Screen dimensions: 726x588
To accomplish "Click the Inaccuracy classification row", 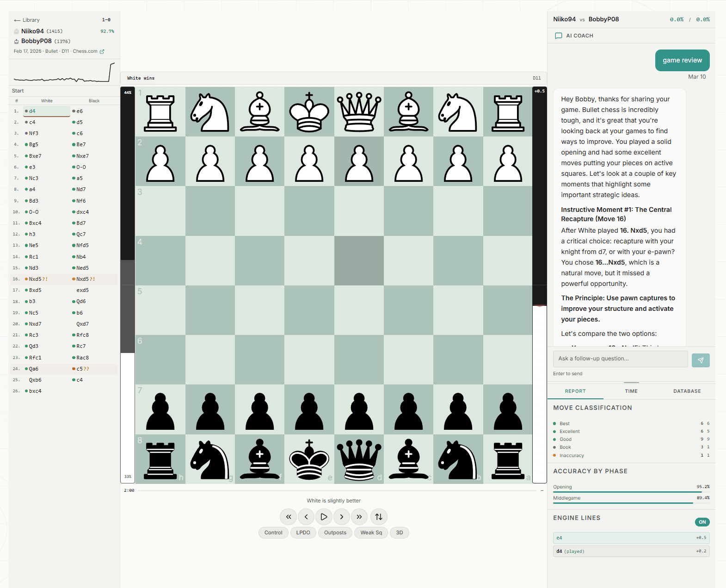I will point(631,455).
